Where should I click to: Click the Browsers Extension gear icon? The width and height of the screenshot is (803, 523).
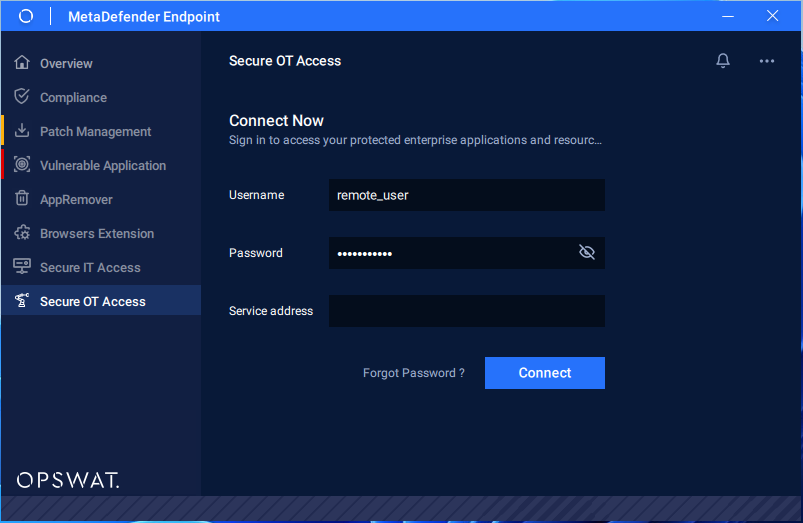coord(22,233)
